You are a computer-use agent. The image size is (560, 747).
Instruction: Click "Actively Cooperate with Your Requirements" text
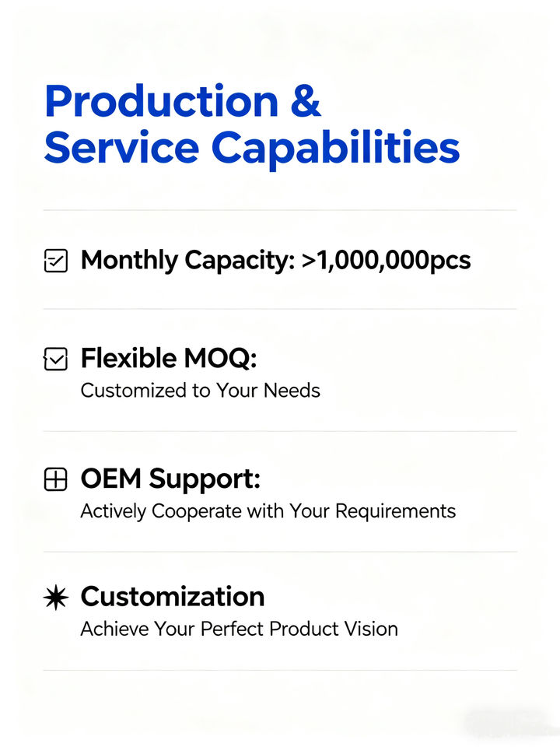coord(268,511)
